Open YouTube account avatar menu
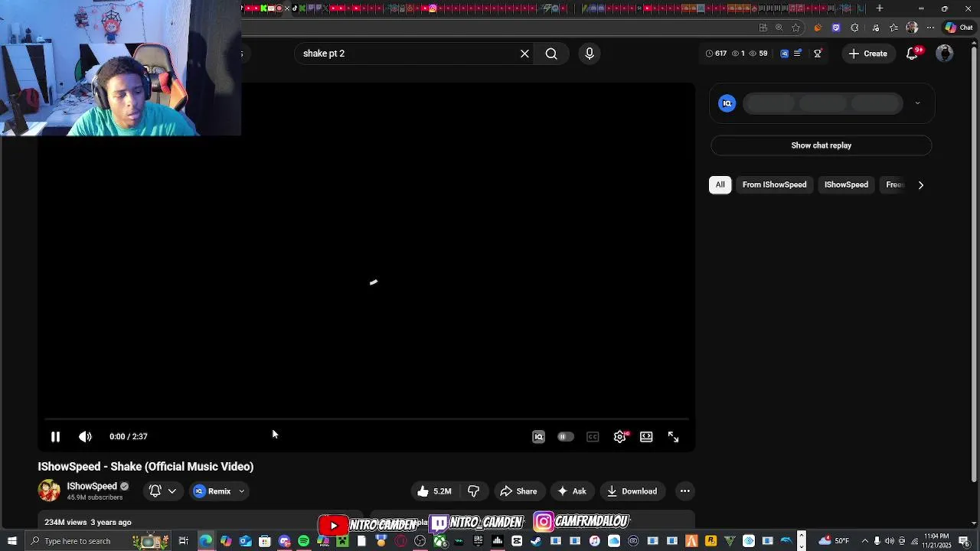This screenshot has height=551, width=980. point(945,54)
